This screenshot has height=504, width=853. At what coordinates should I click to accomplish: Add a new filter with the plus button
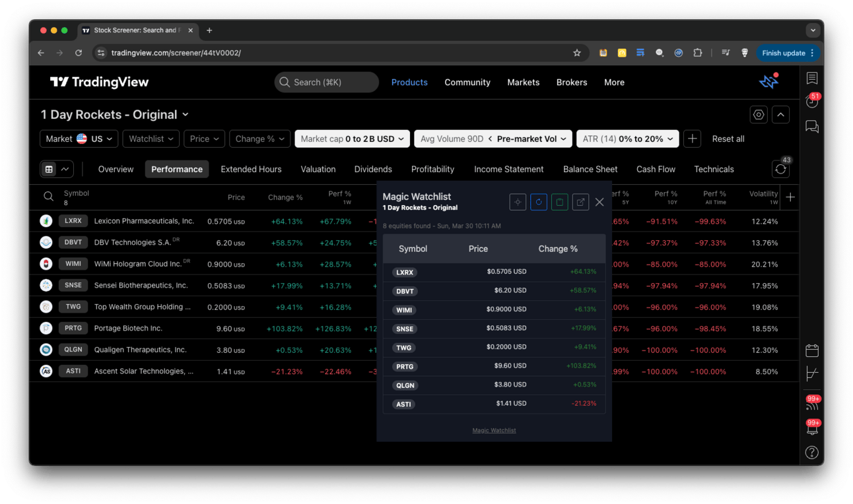click(x=692, y=139)
